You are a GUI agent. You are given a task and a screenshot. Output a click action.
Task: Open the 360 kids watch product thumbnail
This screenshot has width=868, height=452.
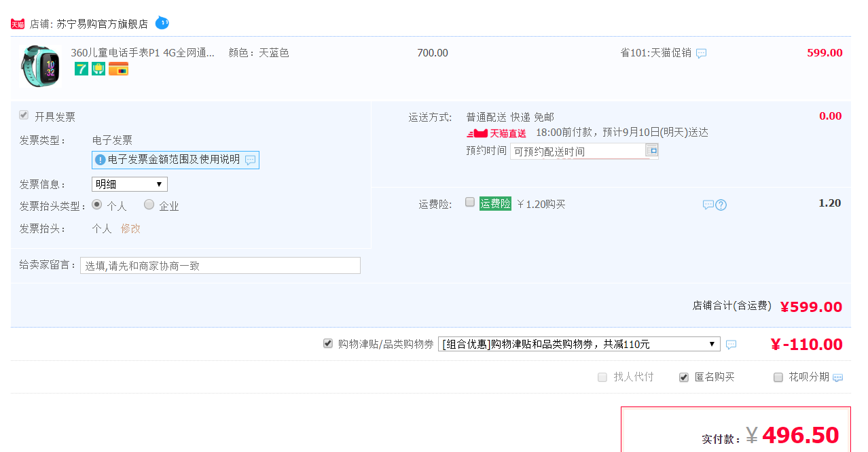point(40,66)
